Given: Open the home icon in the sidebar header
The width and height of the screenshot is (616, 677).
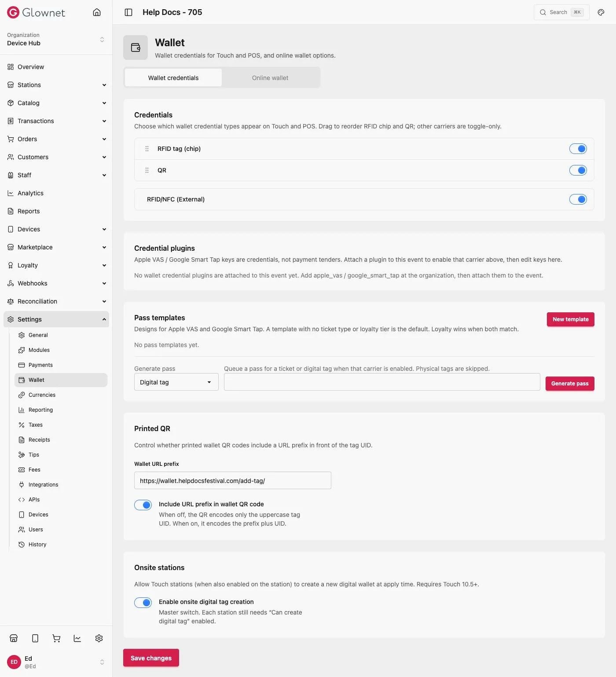Looking at the screenshot, I should 97,12.
